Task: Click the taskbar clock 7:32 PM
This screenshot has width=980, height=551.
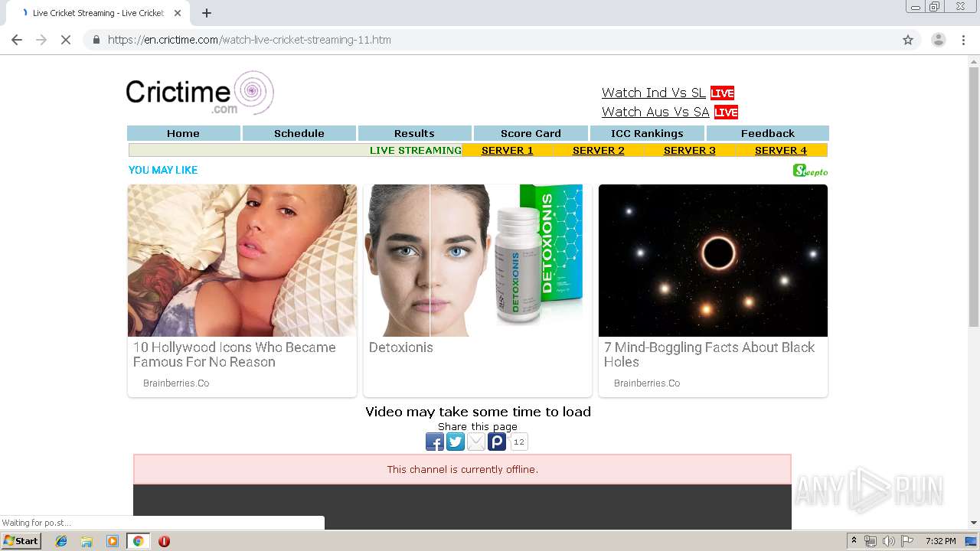Action: 940,541
